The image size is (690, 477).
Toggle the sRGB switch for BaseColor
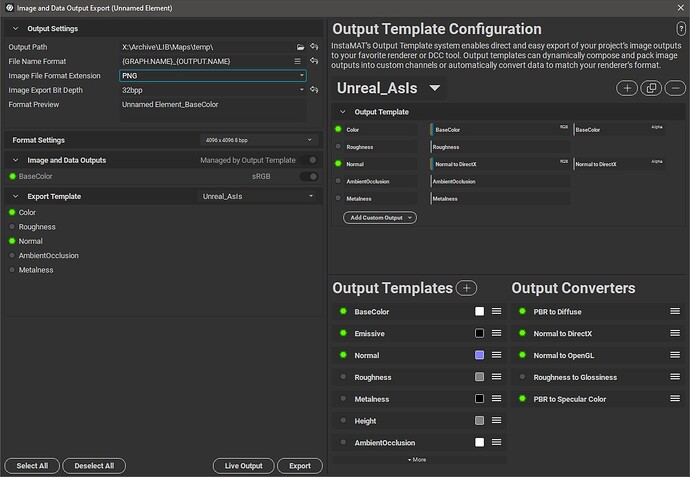tap(310, 176)
